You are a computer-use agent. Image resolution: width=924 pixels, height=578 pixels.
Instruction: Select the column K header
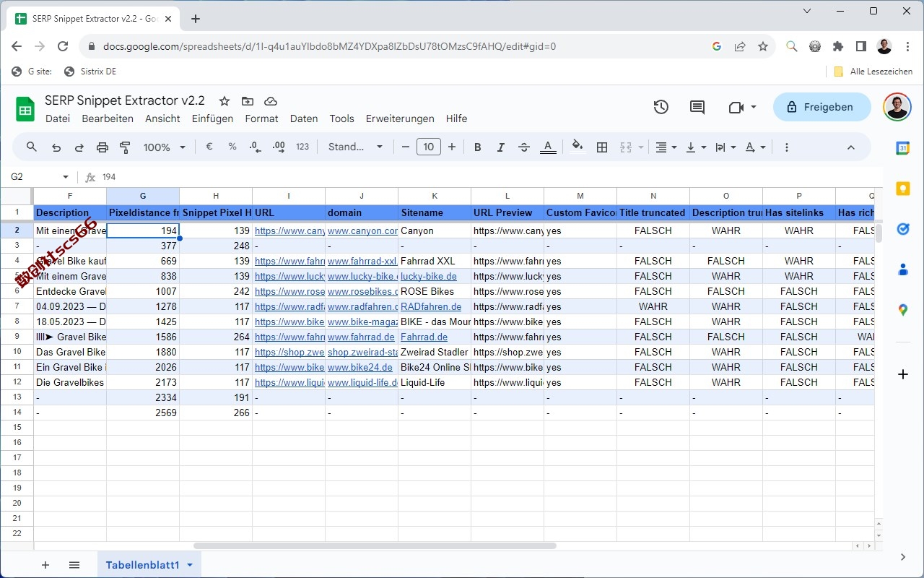[435, 196]
